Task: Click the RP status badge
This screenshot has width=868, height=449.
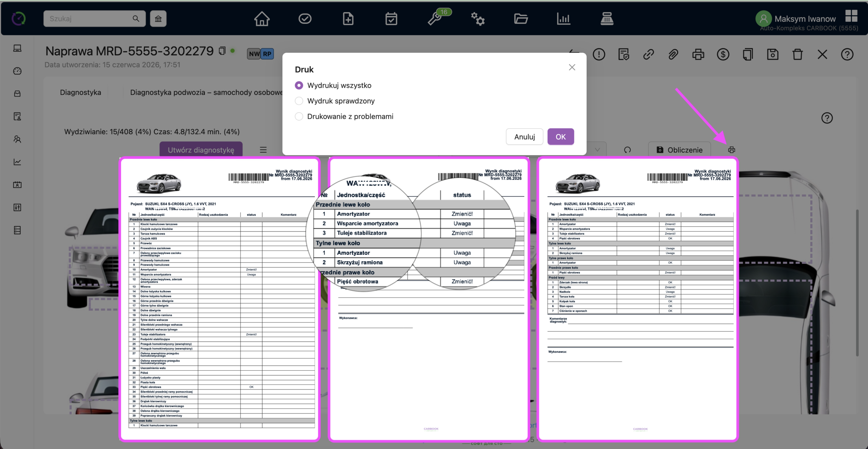Action: 267,54
